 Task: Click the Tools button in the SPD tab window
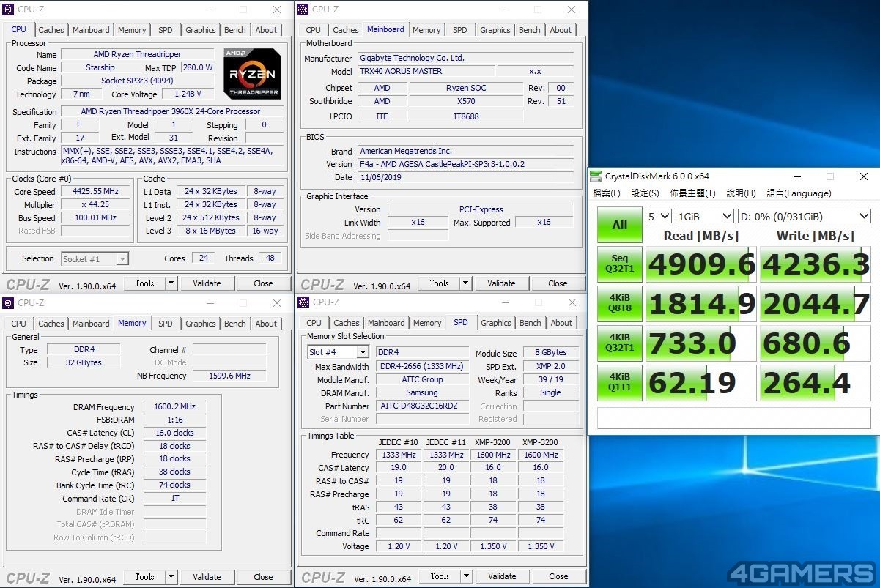pyautogui.click(x=440, y=576)
